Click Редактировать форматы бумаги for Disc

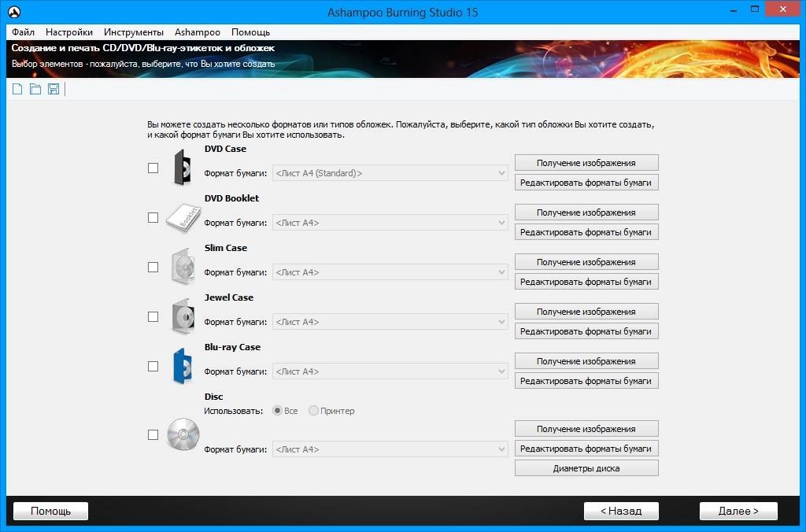[x=586, y=449]
